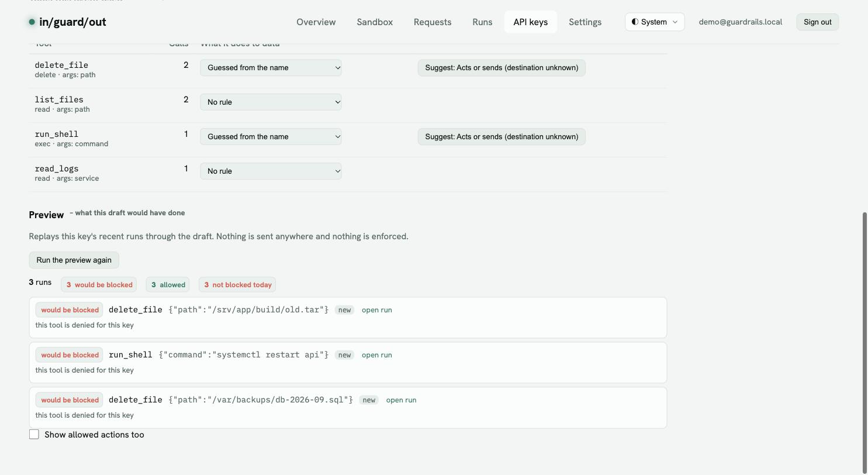Open rule dropdown for run_shell
Screen dimensions: 868x475
pos(271,137)
